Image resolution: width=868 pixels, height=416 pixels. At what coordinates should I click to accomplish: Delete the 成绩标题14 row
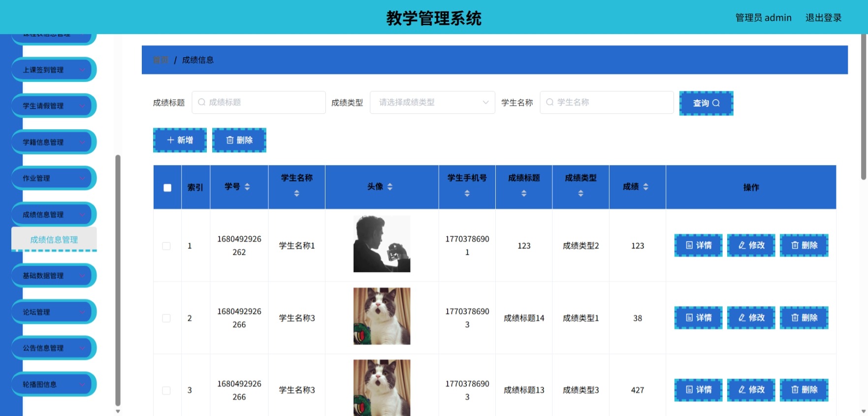(804, 318)
